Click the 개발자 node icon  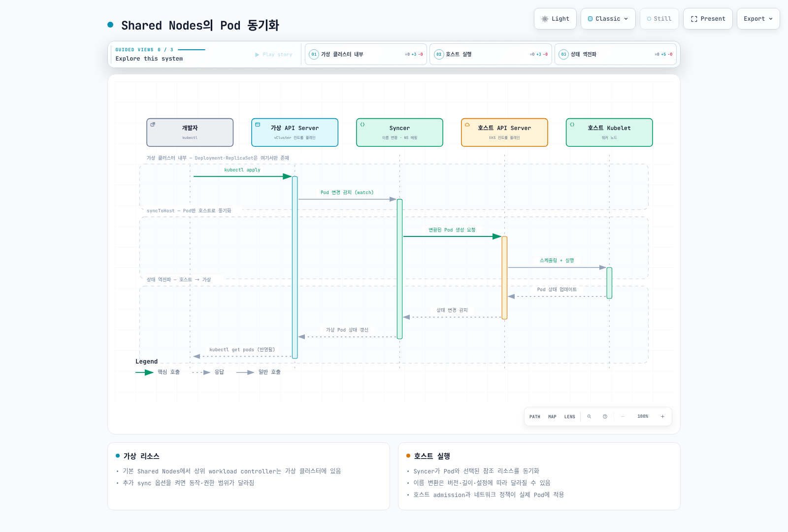[x=153, y=125]
